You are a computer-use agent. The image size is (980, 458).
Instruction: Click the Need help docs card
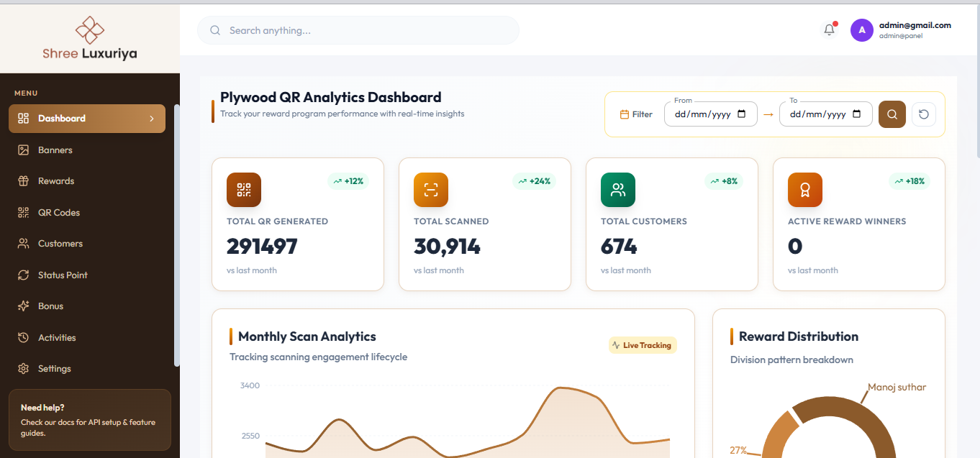click(90, 420)
